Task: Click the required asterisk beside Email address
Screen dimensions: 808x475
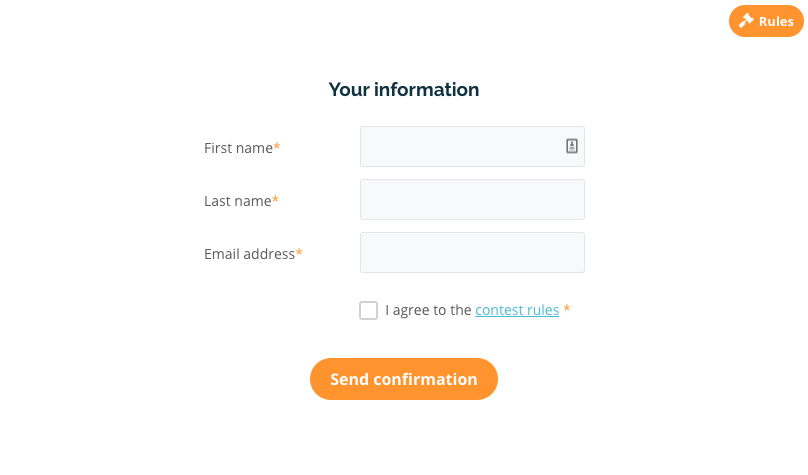Action: tap(299, 253)
